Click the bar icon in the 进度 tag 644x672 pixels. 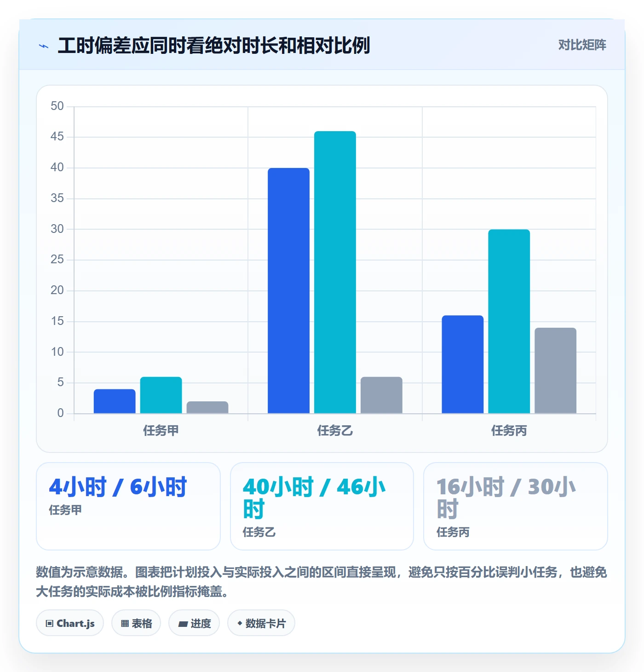(183, 624)
